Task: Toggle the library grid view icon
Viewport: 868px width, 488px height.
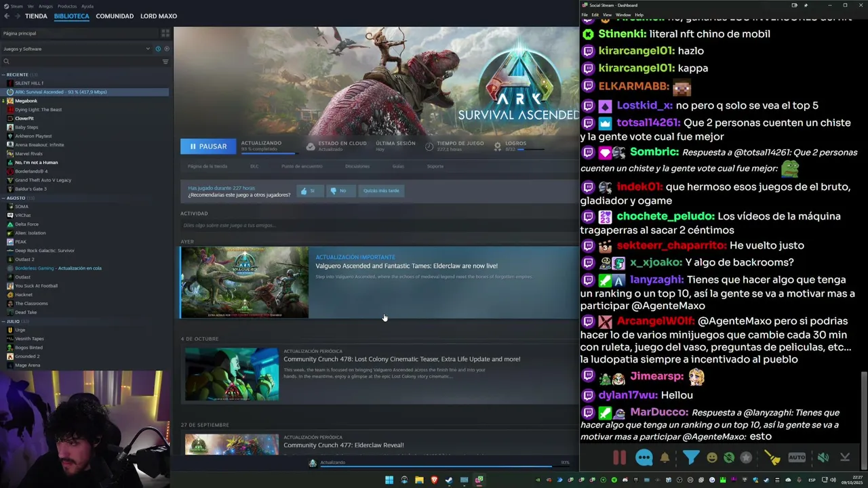Action: point(165,33)
